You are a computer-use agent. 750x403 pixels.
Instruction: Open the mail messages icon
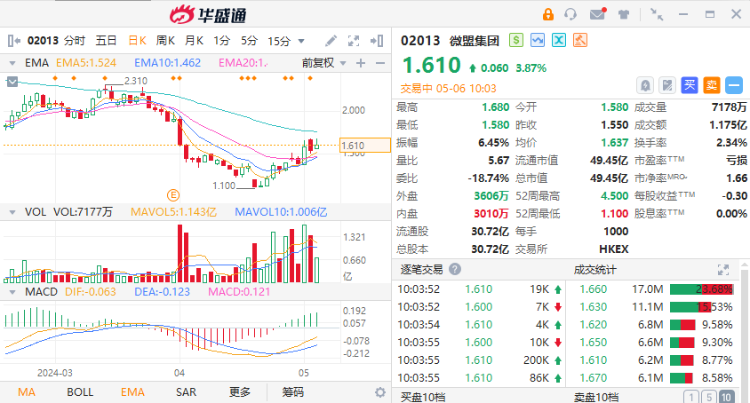click(597, 14)
